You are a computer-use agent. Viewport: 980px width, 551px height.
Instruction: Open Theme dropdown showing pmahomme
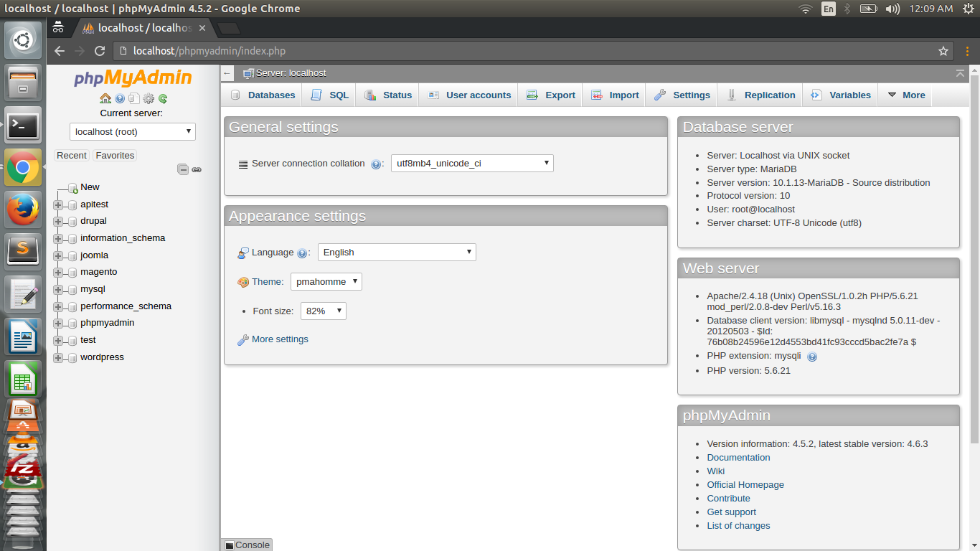[x=326, y=281]
